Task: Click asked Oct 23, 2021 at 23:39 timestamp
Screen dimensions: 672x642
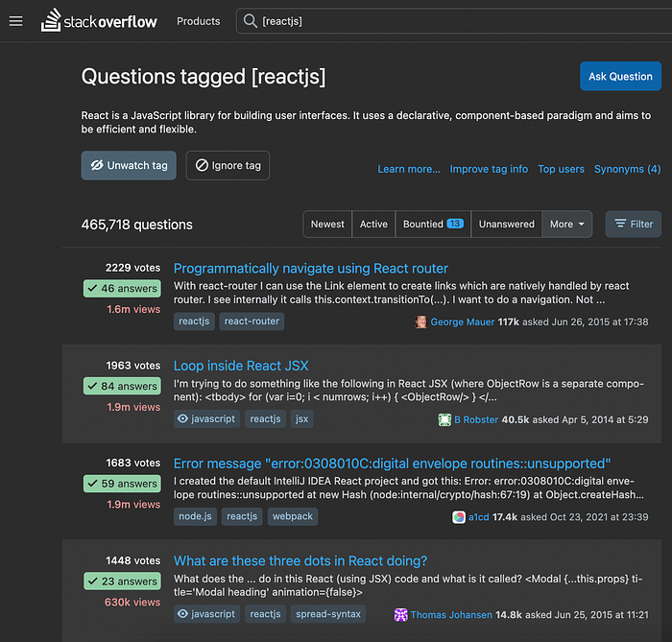Action: pos(584,517)
